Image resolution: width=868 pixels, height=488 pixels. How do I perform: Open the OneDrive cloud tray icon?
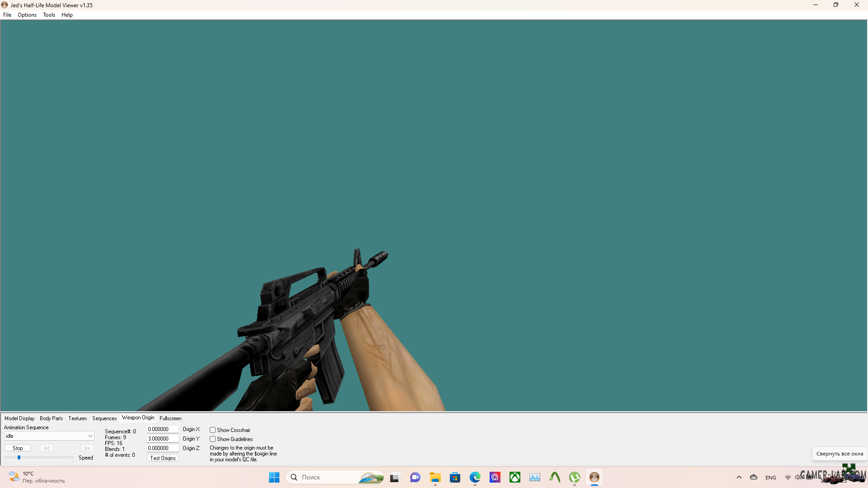753,478
